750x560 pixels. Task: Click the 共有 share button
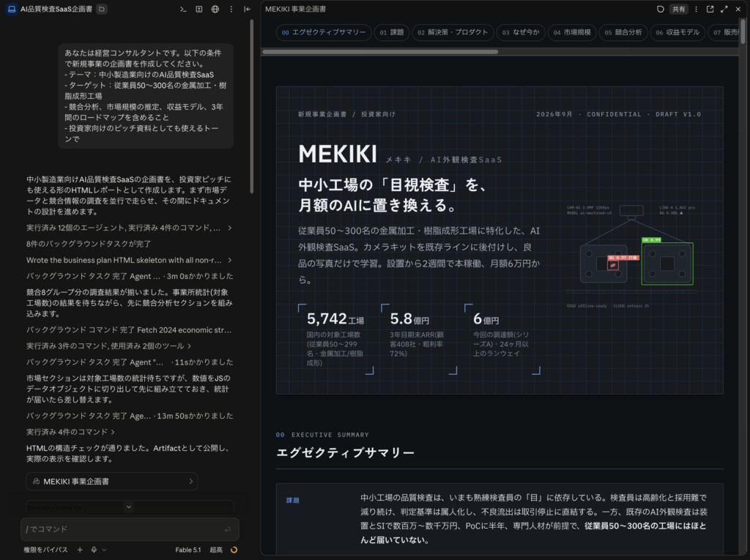click(x=678, y=9)
